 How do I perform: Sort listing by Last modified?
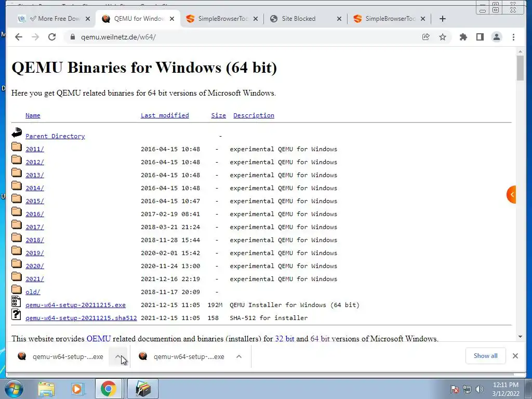(165, 115)
